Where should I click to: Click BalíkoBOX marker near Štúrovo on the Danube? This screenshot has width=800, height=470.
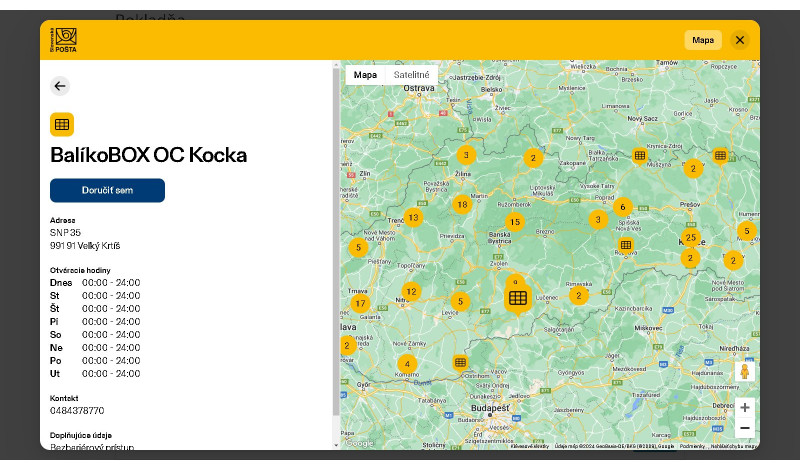460,363
